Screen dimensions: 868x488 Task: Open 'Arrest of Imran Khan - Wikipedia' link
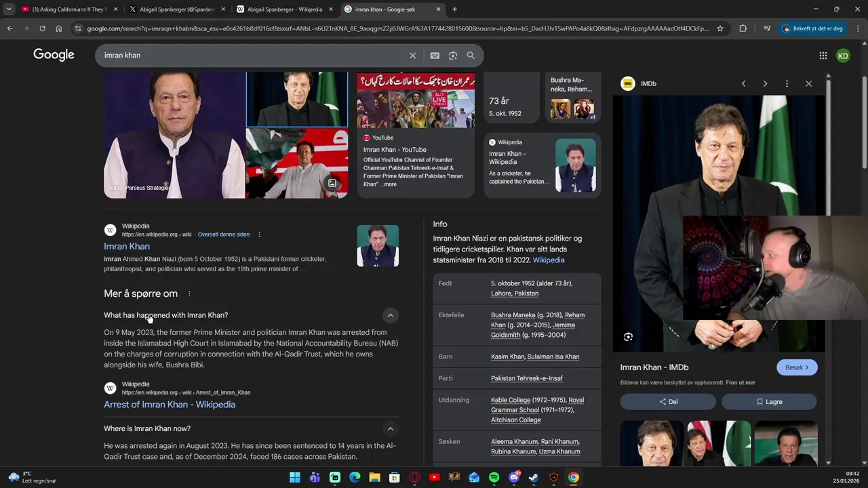[170, 405]
